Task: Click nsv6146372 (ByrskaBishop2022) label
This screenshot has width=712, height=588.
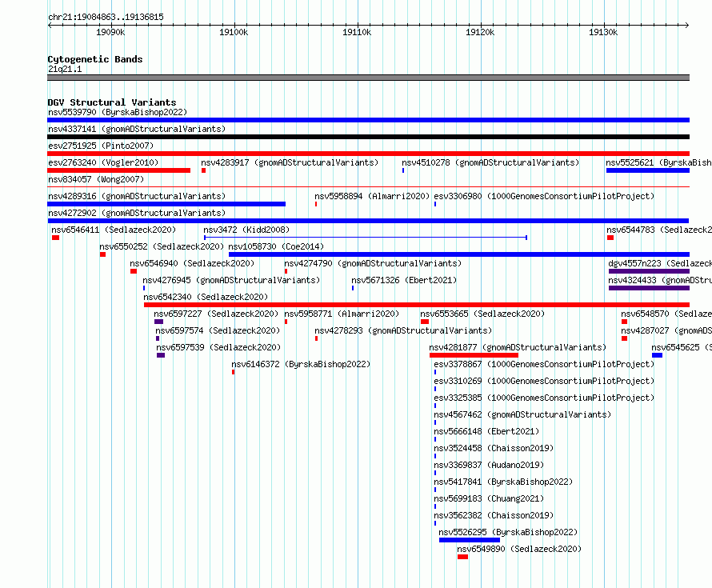Action: click(301, 364)
